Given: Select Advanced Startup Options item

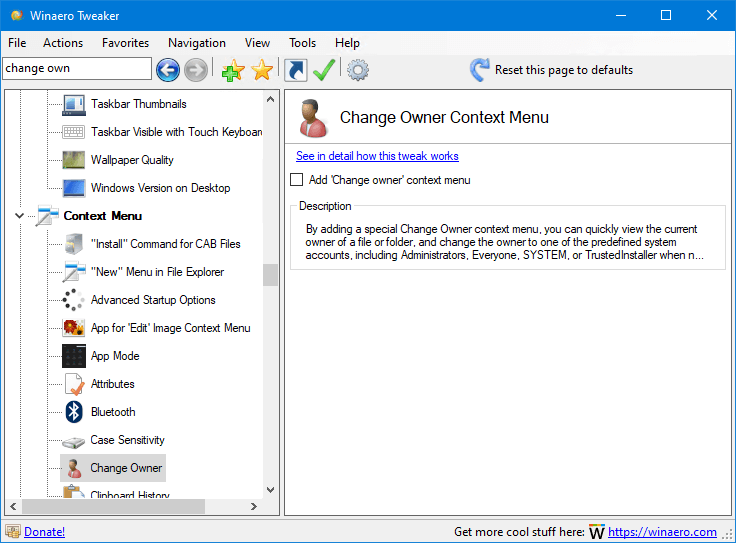Looking at the screenshot, I should pyautogui.click(x=153, y=300).
